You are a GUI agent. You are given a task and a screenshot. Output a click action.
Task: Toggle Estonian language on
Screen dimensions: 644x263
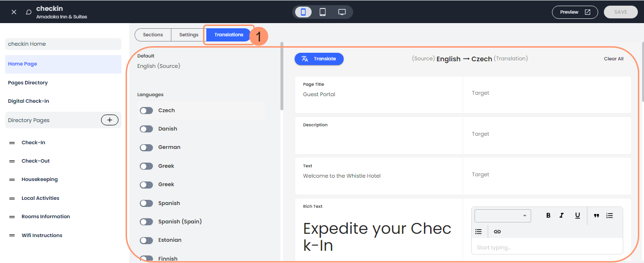[146, 240]
